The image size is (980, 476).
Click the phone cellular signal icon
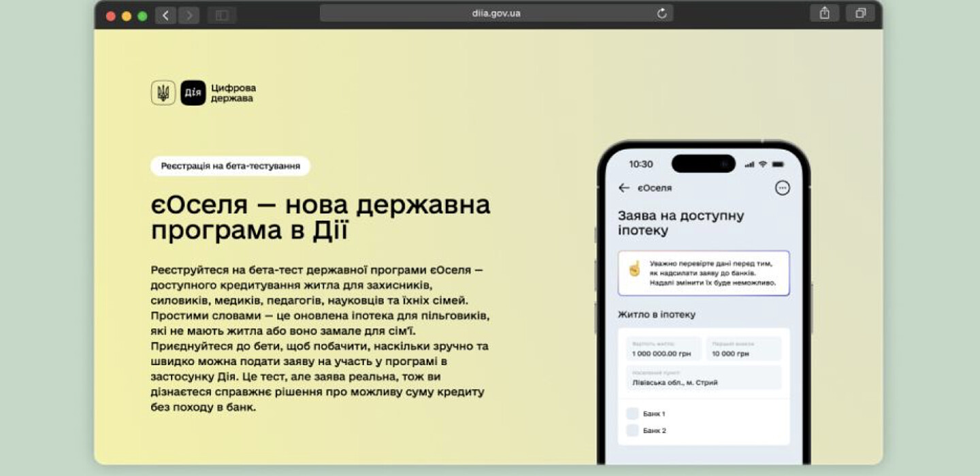pos(749,165)
